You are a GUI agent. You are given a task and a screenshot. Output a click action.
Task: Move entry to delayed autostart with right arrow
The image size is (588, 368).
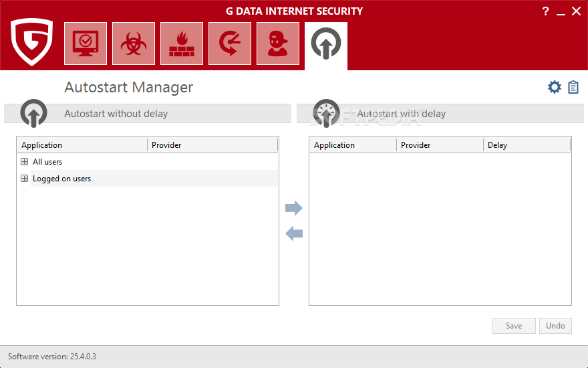pos(293,208)
